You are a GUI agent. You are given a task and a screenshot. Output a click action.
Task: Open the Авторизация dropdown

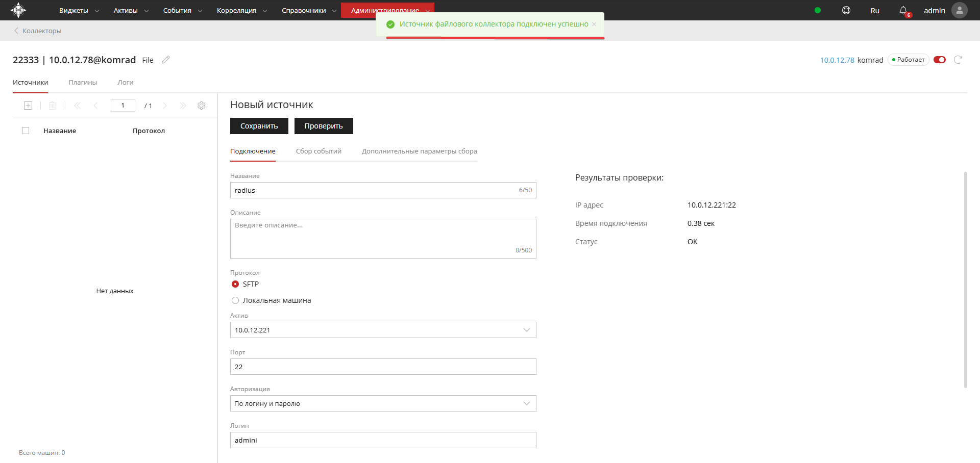383,403
